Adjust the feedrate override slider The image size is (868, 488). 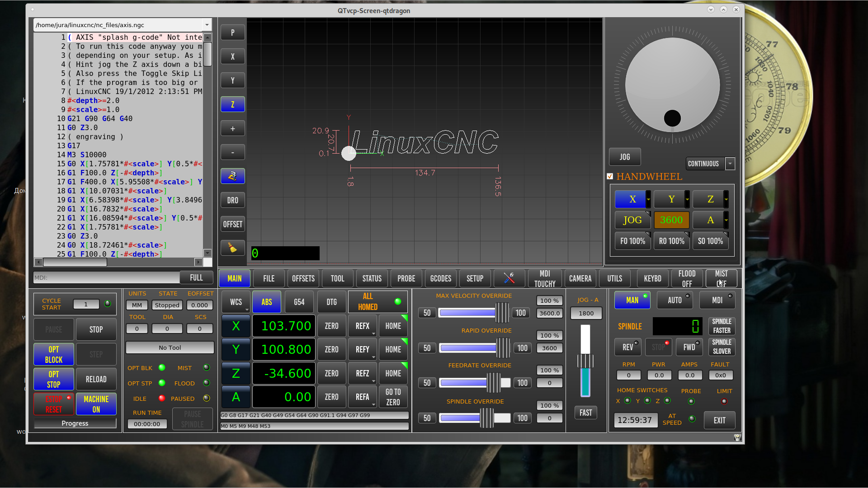(475, 383)
